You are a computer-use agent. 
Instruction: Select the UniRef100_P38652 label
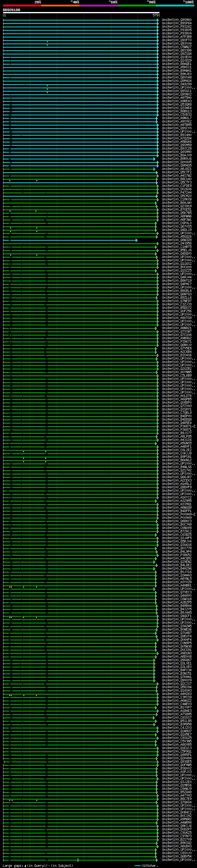[176, 555]
